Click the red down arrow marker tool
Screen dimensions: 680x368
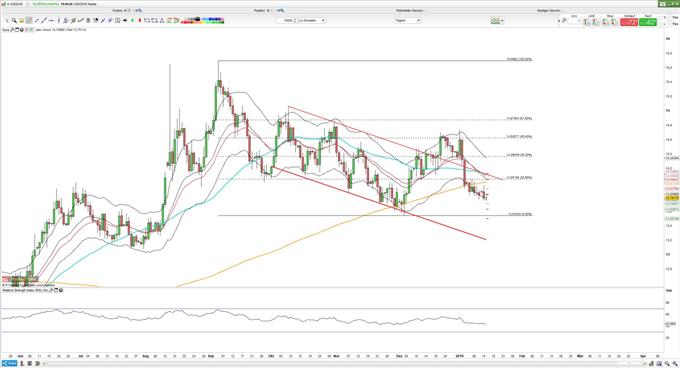pyautogui.click(x=140, y=20)
